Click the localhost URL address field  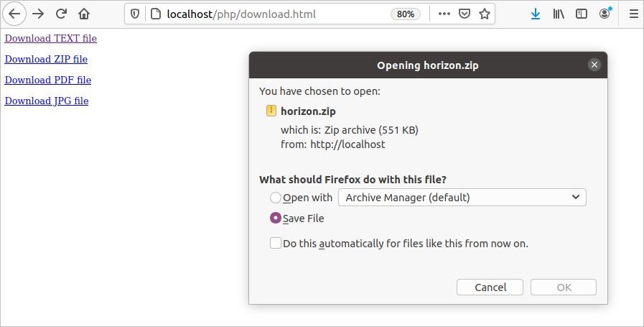click(x=273, y=14)
